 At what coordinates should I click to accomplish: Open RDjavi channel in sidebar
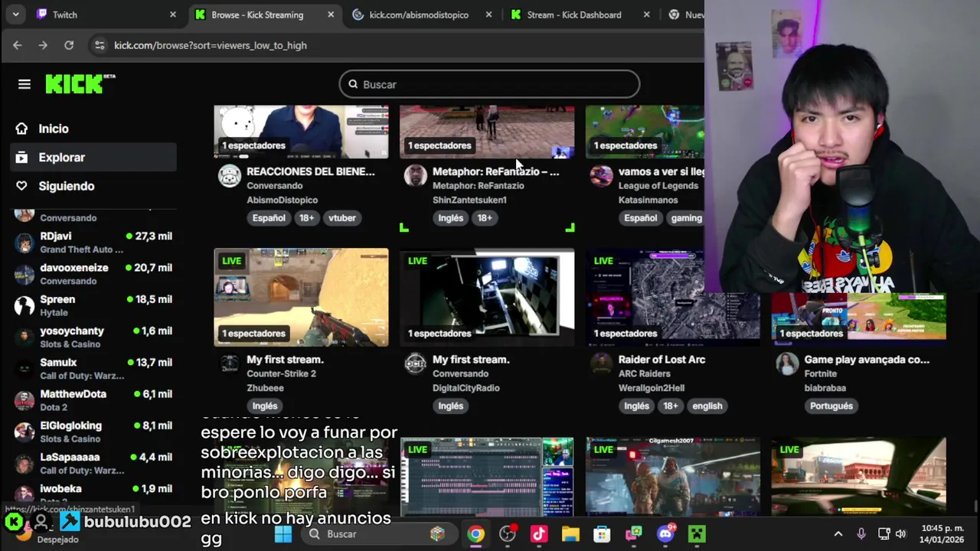(x=94, y=243)
